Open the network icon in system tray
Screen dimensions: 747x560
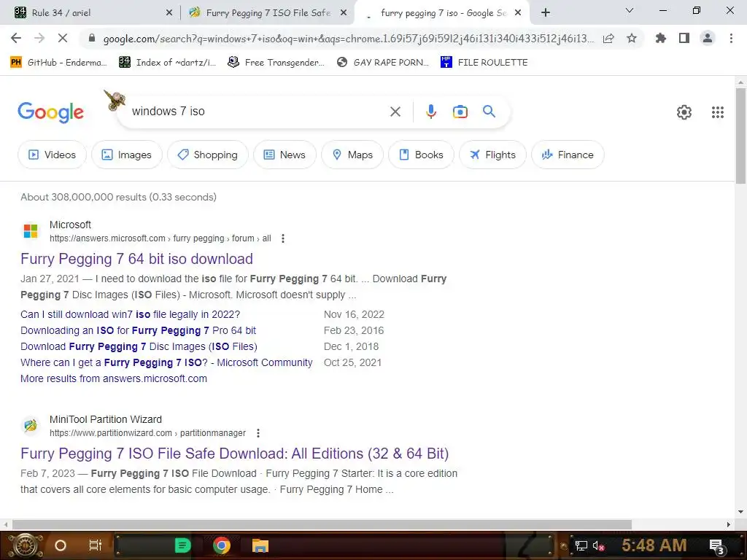click(581, 545)
